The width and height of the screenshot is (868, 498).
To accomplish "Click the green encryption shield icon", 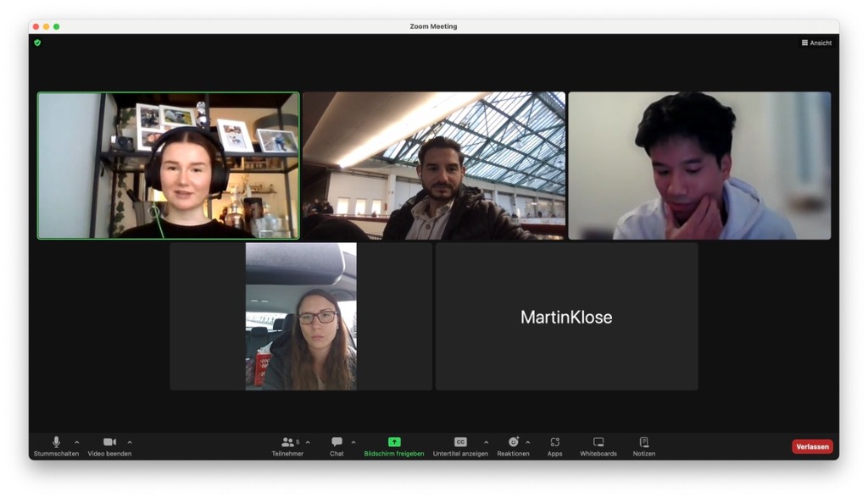I will 36,42.
